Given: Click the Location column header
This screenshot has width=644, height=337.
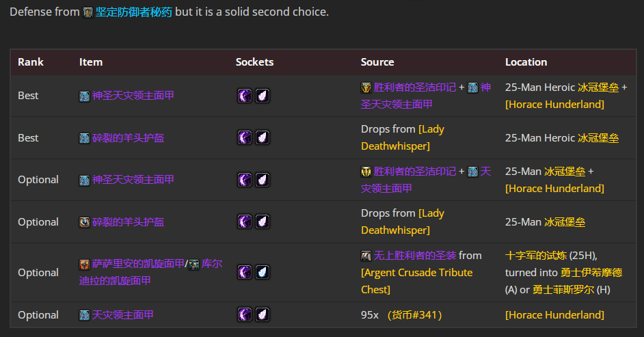Looking at the screenshot, I should [526, 62].
